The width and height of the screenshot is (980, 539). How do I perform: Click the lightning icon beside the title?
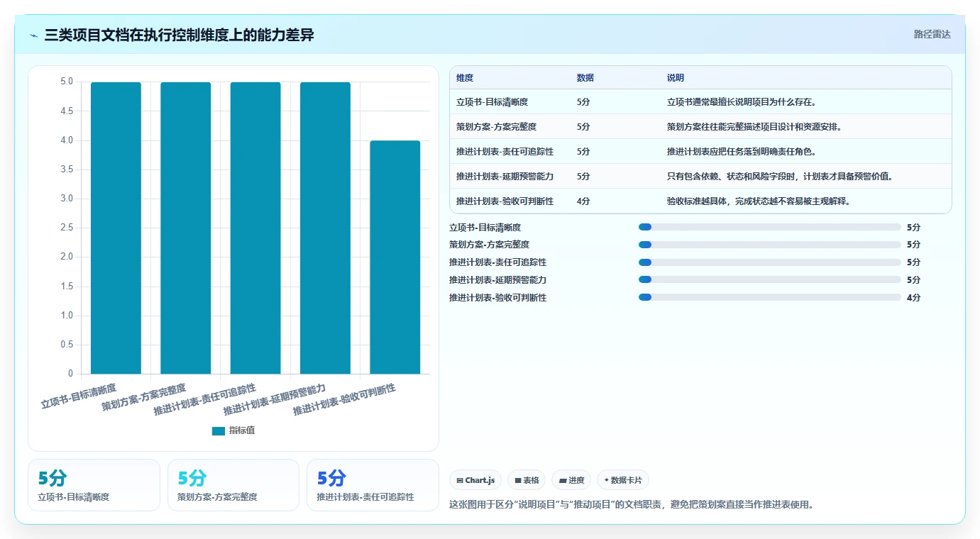click(x=34, y=35)
